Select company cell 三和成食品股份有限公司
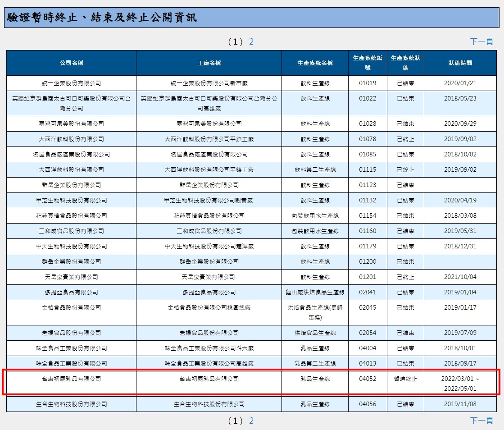 click(71, 231)
